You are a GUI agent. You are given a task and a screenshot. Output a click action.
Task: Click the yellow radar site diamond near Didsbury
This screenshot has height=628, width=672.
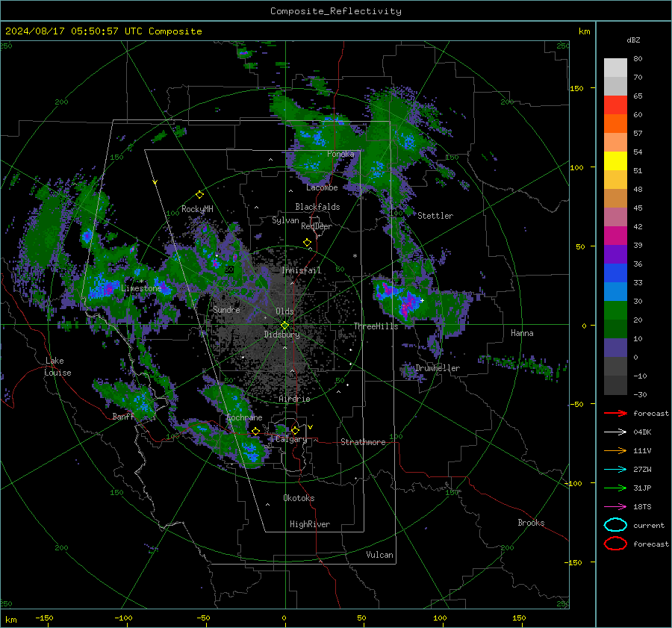pyautogui.click(x=284, y=326)
